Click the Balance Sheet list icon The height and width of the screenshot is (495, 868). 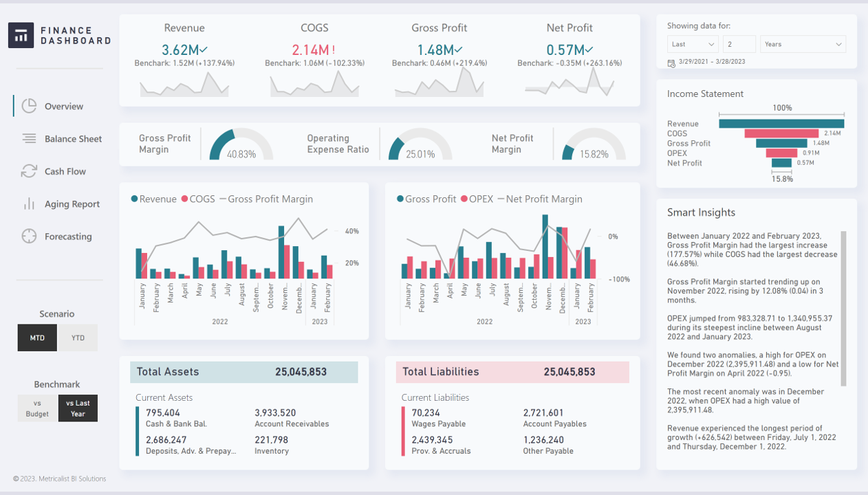coord(29,139)
